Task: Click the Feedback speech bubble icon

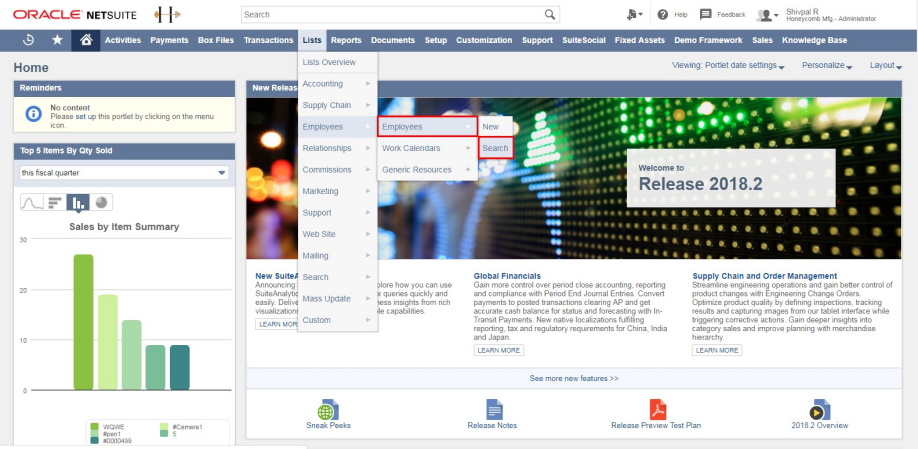Action: point(706,14)
